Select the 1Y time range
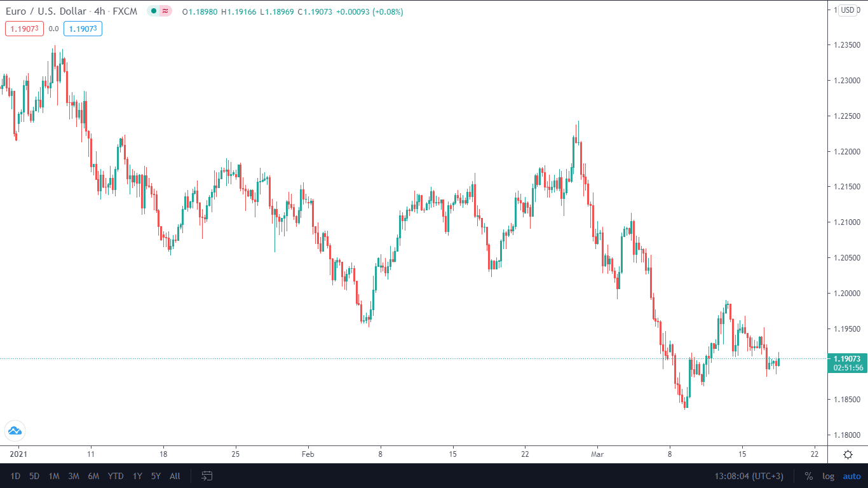 tap(137, 476)
